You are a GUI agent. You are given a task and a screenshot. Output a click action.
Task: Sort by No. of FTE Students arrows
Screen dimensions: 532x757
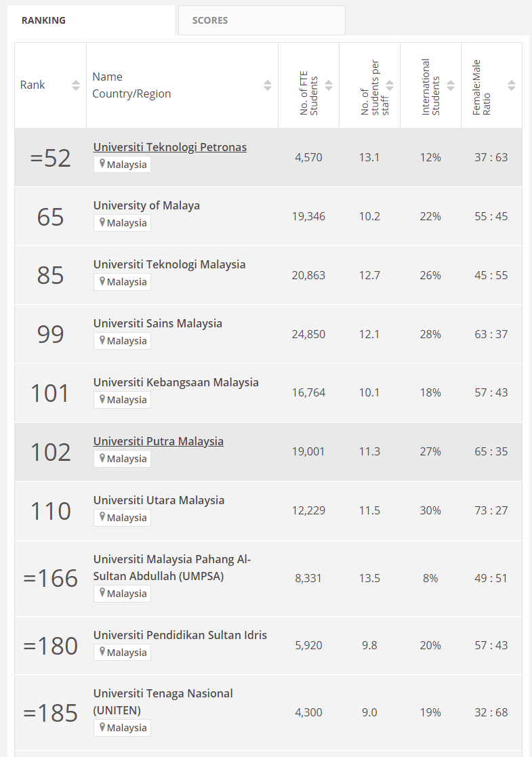pyautogui.click(x=329, y=85)
